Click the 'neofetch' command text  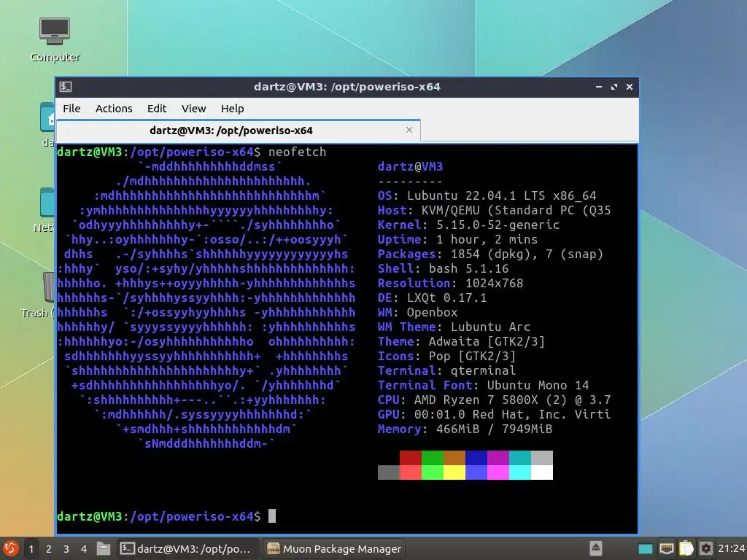point(298,152)
